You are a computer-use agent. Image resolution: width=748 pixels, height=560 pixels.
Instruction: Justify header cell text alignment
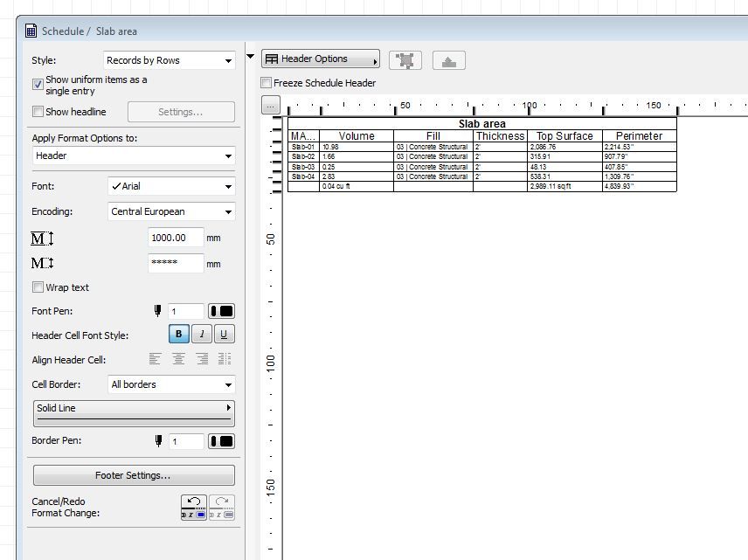(x=225, y=359)
